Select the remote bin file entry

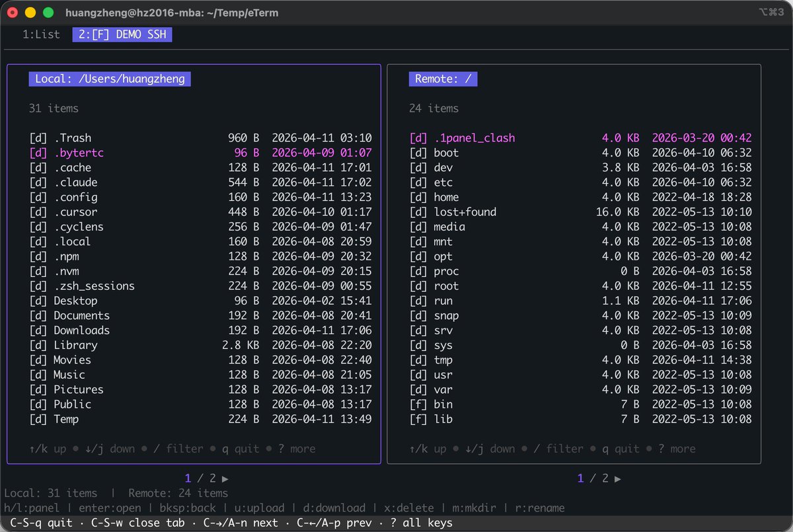(580, 404)
